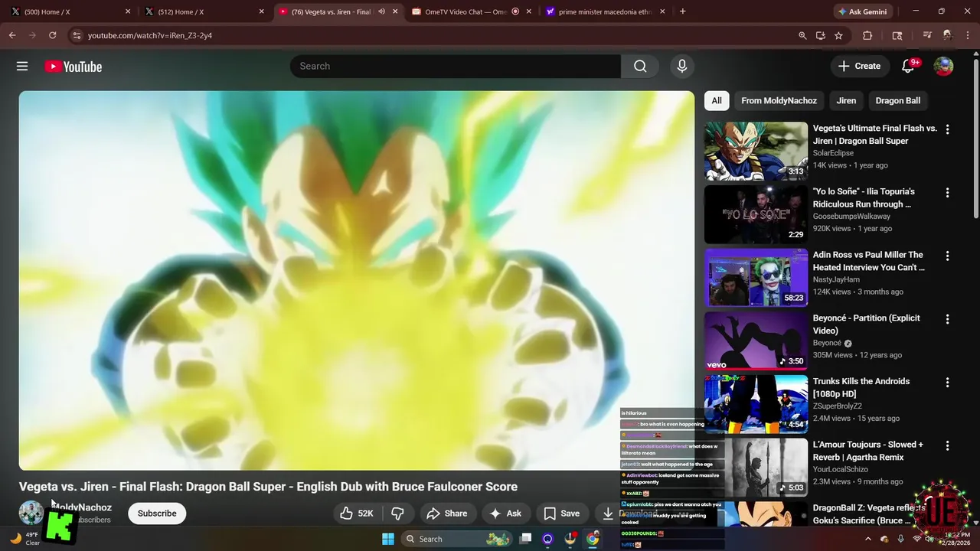Click in the YouTube search field
Viewport: 980px width, 551px height.
click(456, 67)
